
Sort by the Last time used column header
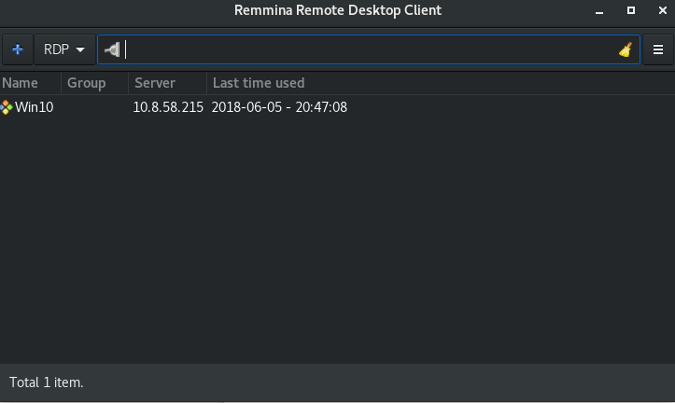coord(259,83)
